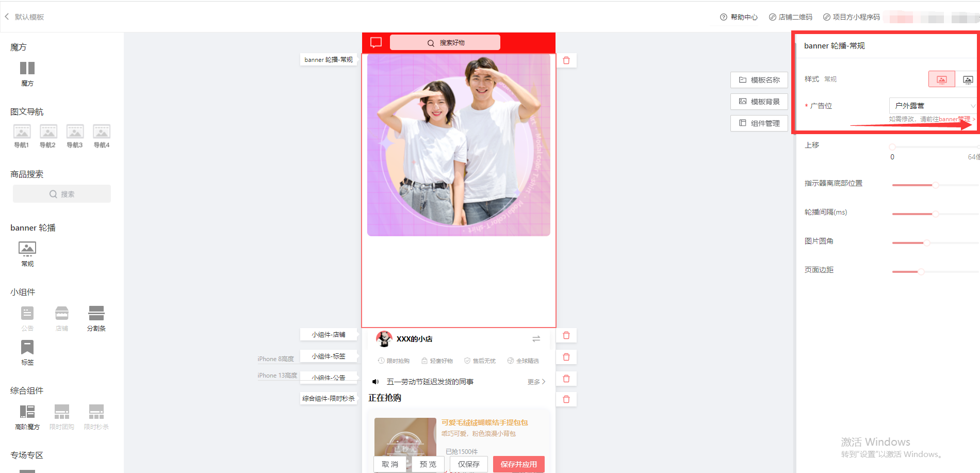
Task: Click the 保存并应用 button
Action: pyautogui.click(x=518, y=464)
